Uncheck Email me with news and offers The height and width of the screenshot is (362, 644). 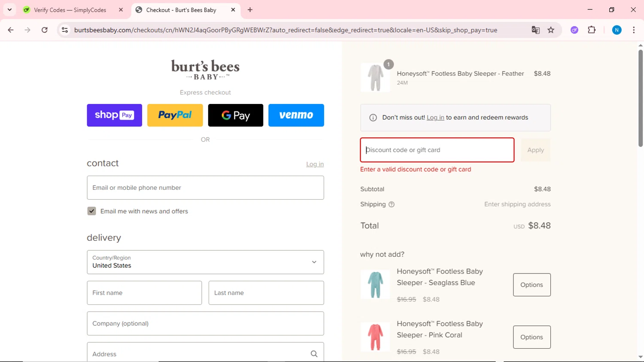[91, 211]
